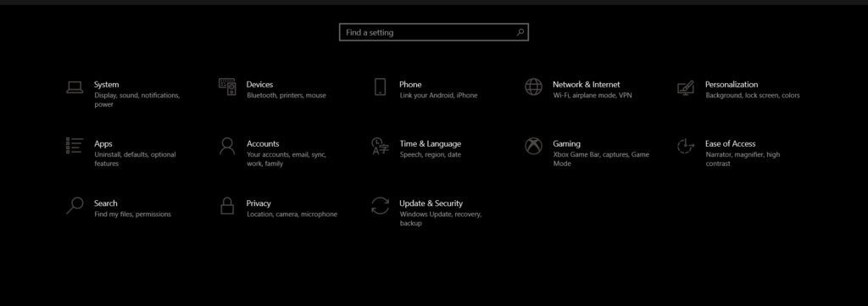Select the Phone icon
Viewport: 868px width, 306px height.
click(x=381, y=86)
